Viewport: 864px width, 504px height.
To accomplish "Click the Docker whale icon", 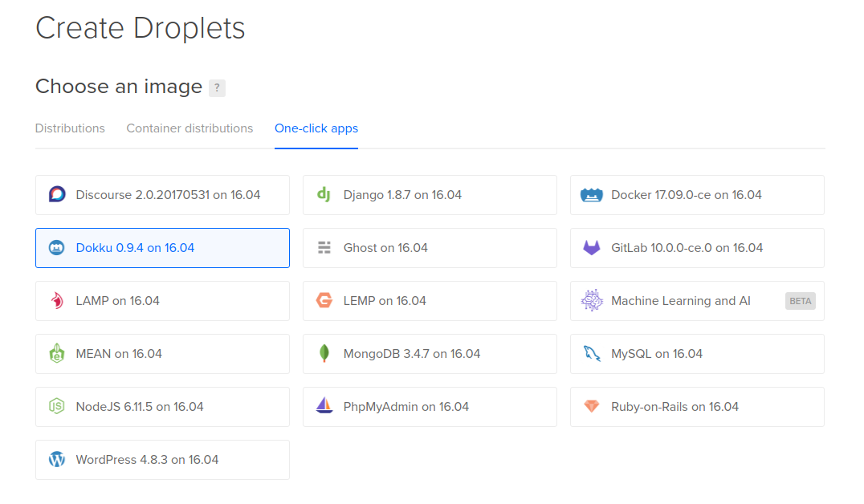I will pyautogui.click(x=591, y=195).
